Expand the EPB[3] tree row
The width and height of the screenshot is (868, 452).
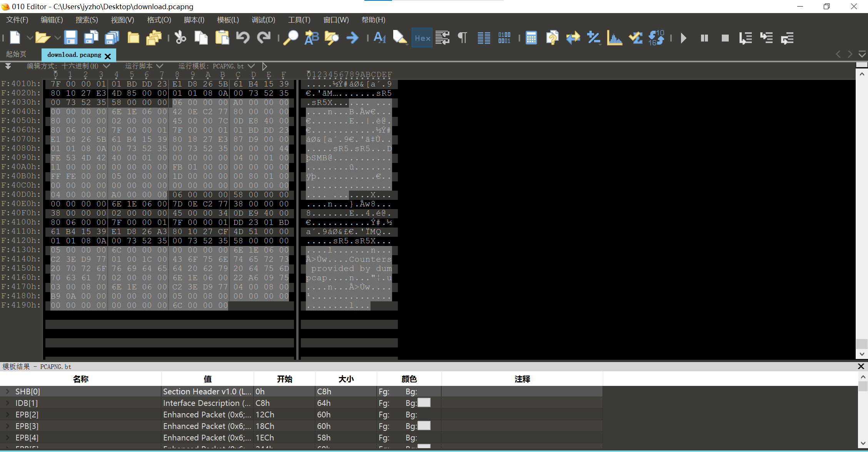click(8, 426)
